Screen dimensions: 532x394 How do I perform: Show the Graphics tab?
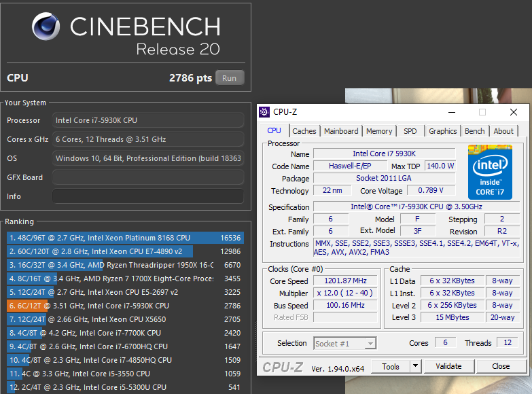point(442,131)
